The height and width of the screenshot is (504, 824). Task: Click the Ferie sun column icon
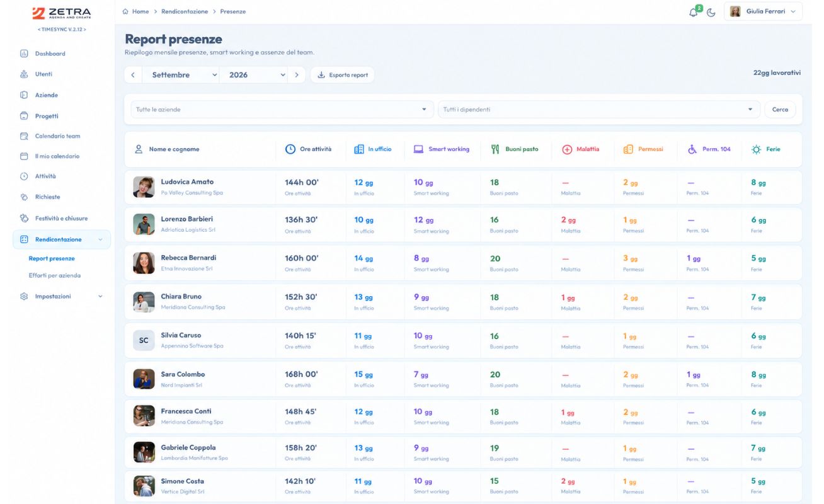pyautogui.click(x=756, y=149)
